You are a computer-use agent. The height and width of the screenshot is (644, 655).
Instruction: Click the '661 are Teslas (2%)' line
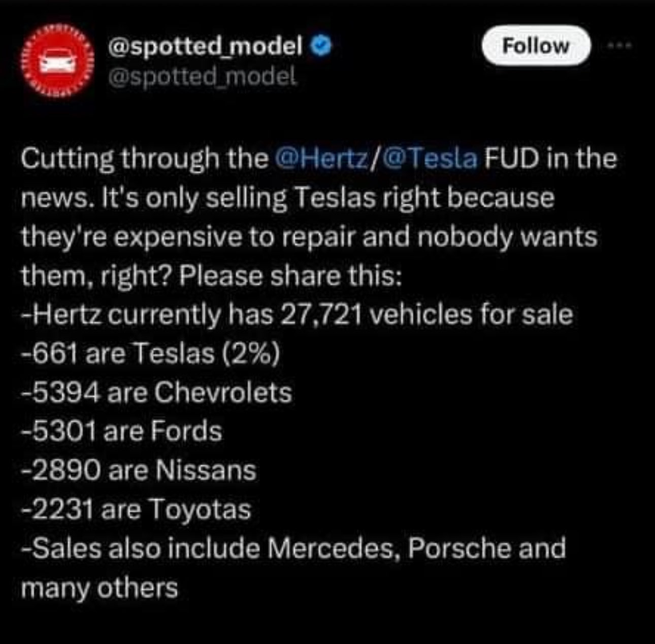pyautogui.click(x=151, y=354)
